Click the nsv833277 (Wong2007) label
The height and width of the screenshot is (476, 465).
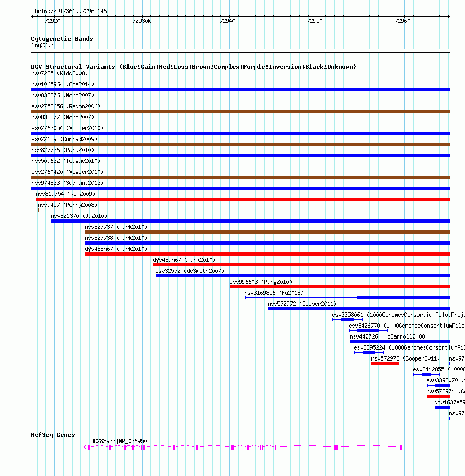[x=63, y=117]
